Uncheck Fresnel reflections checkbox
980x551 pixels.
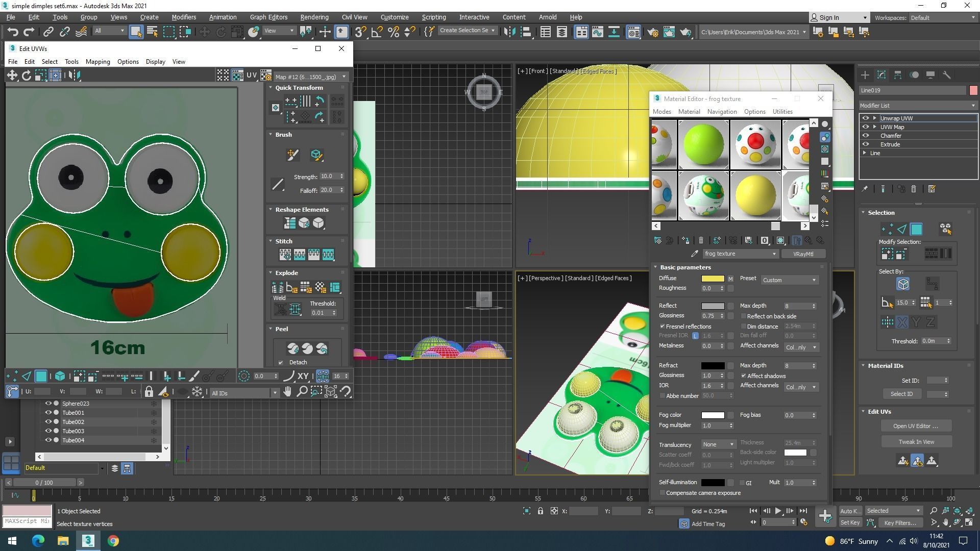(662, 327)
